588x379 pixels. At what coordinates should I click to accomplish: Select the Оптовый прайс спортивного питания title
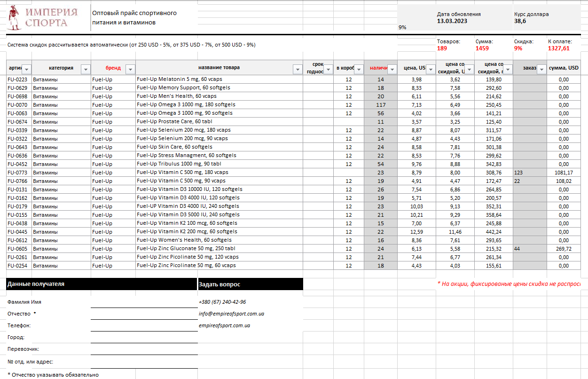(134, 17)
